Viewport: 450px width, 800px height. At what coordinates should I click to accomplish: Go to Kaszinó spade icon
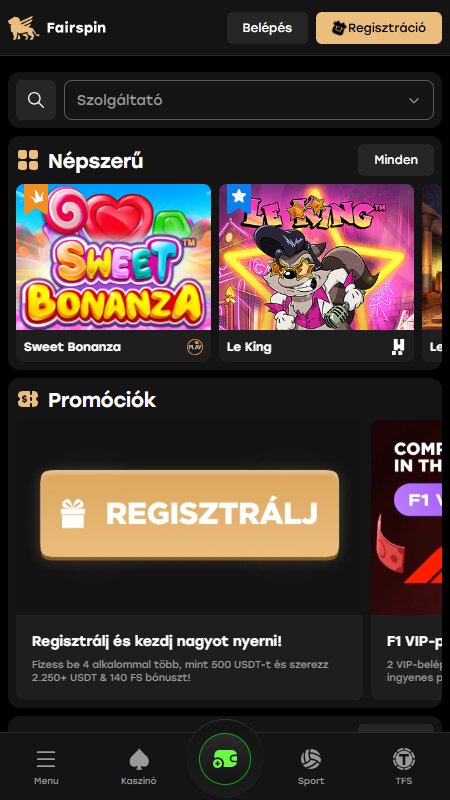(x=139, y=760)
